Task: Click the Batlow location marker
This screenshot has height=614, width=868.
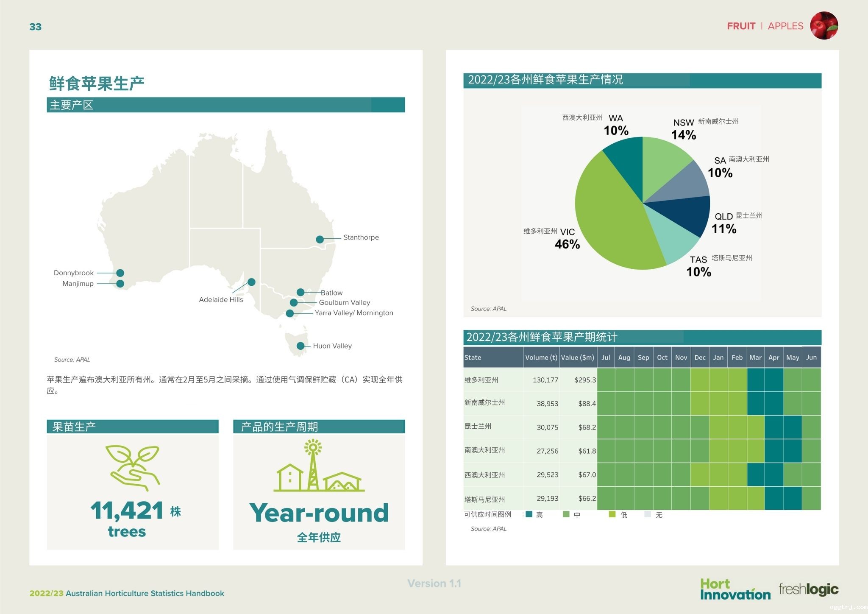Action: click(300, 292)
